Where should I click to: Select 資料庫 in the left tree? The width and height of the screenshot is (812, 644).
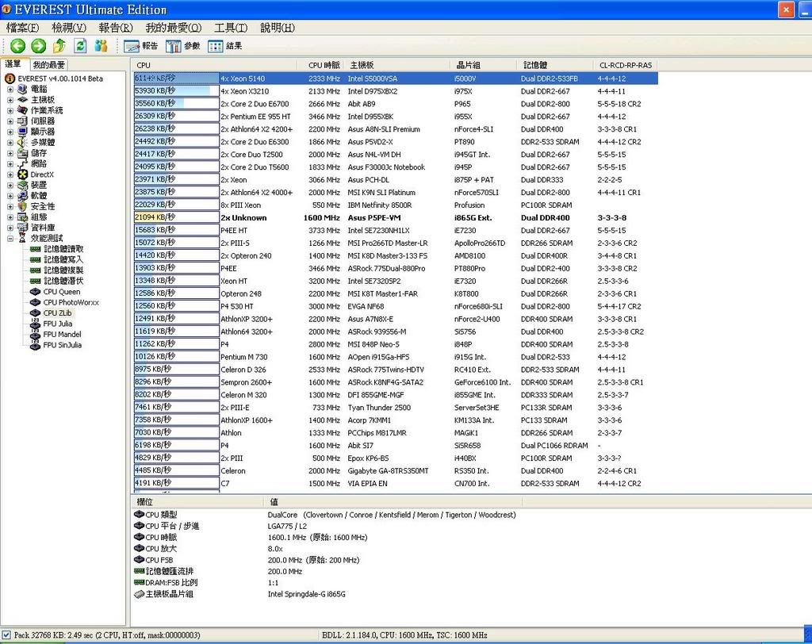tap(43, 228)
